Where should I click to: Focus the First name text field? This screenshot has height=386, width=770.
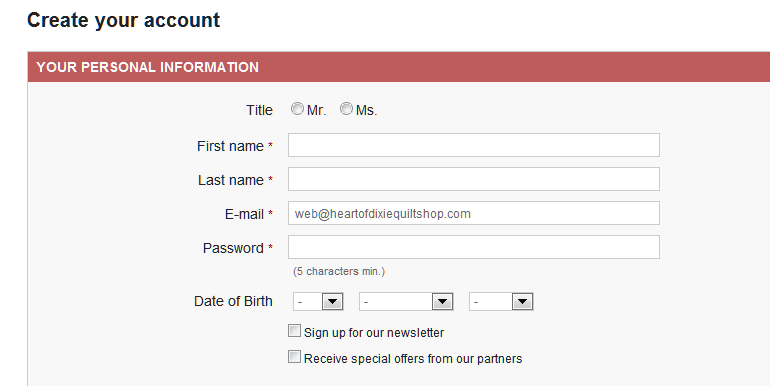coord(473,145)
